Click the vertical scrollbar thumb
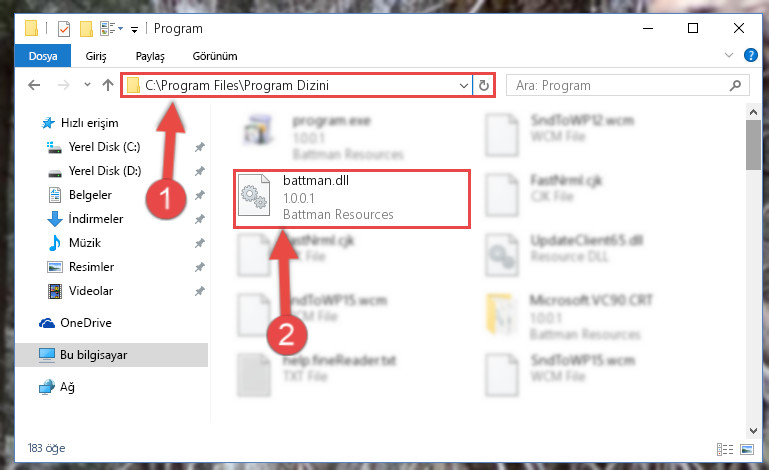 pos(753,144)
